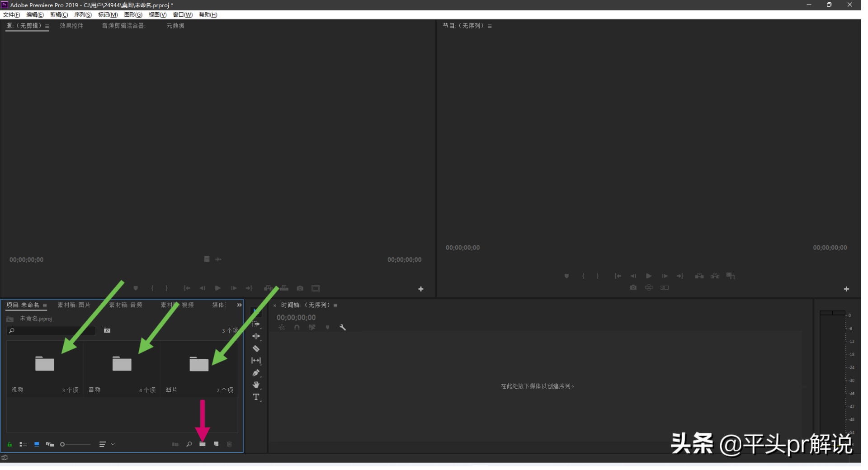Viewport: 868px width, 470px height.
Task: Open the 文件 menu
Action: tap(12, 15)
